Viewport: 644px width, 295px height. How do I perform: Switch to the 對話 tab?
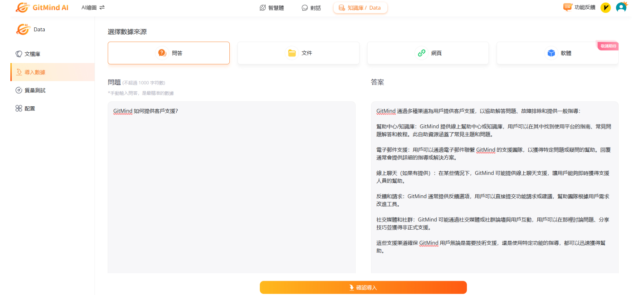click(x=311, y=8)
